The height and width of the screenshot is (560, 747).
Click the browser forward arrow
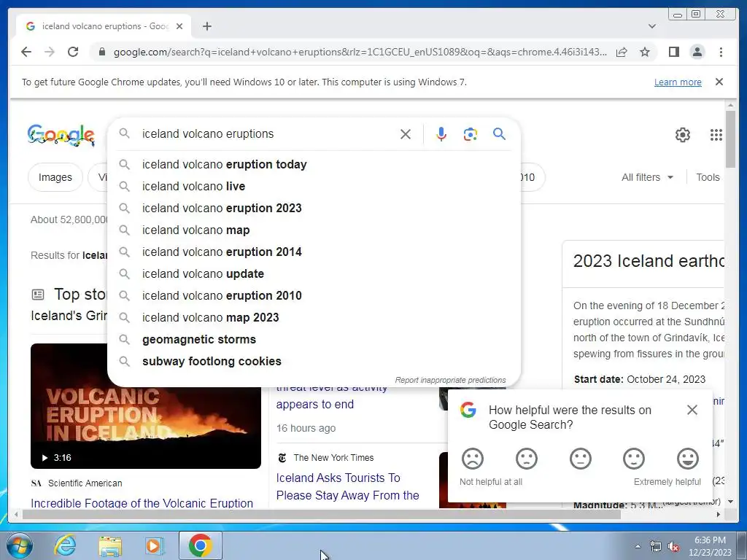pyautogui.click(x=50, y=52)
